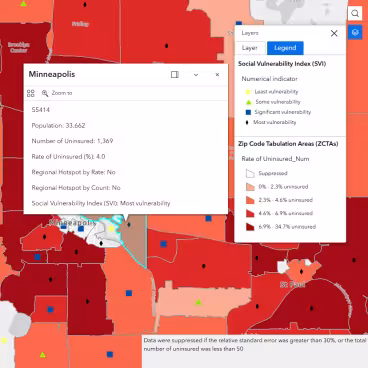368x368 pixels.
Task: Close the Layers panel
Action: (x=334, y=33)
